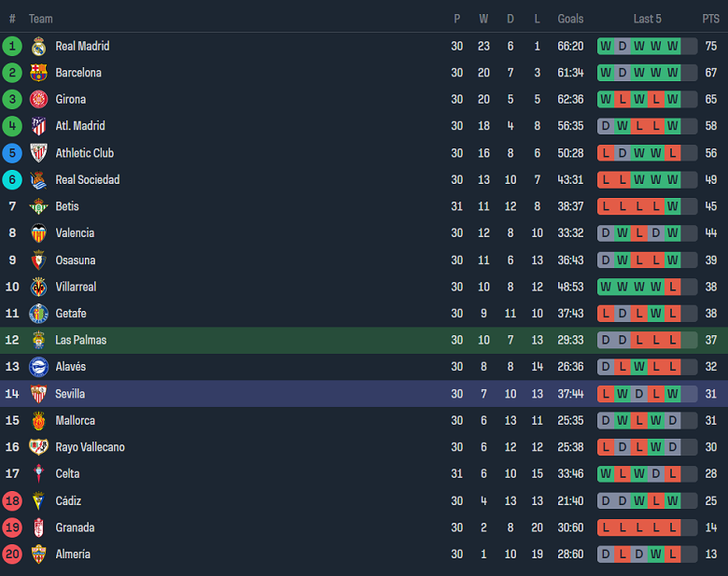Click the Last 5 column header
This screenshot has height=576, width=728.
[647, 19]
